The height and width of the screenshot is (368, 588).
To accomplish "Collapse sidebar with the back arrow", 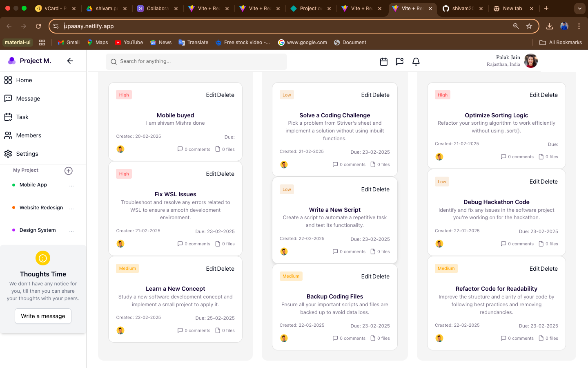I will (x=70, y=61).
